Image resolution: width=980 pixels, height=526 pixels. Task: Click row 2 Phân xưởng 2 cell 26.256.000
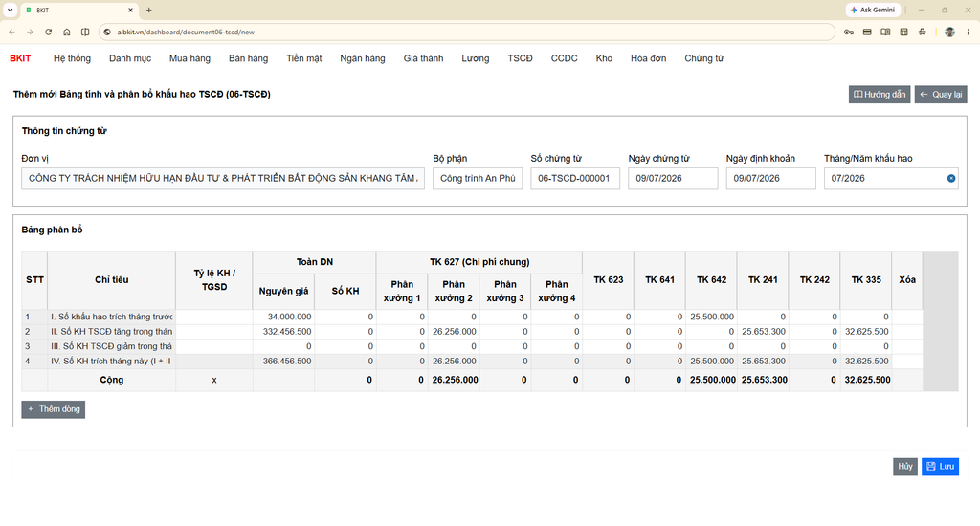(x=454, y=332)
